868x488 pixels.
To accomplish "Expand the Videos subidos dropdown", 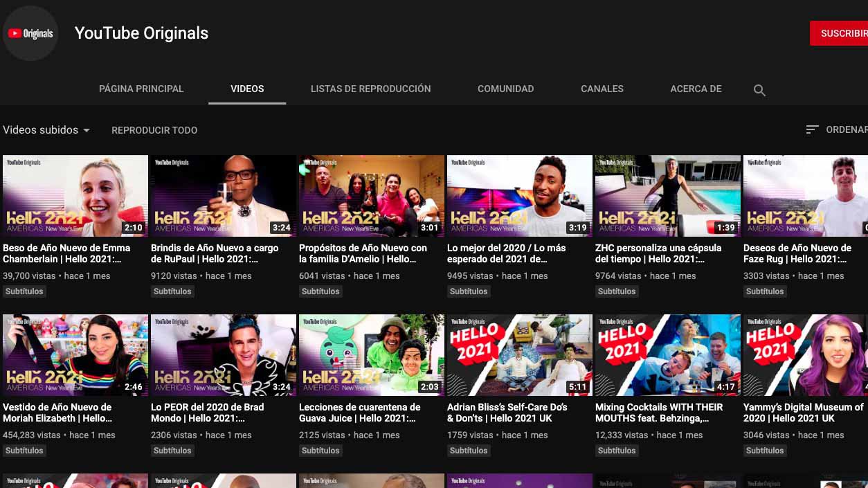I will (46, 130).
